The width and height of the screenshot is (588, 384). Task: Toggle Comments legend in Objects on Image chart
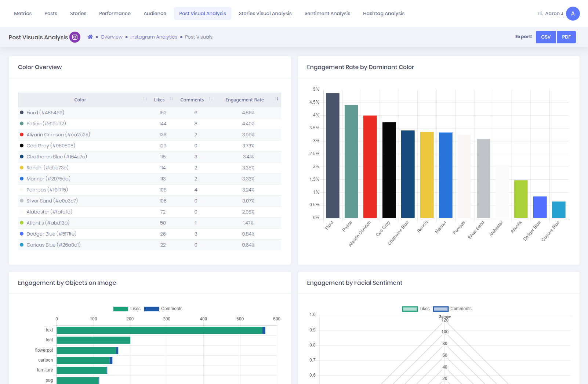pyautogui.click(x=163, y=309)
